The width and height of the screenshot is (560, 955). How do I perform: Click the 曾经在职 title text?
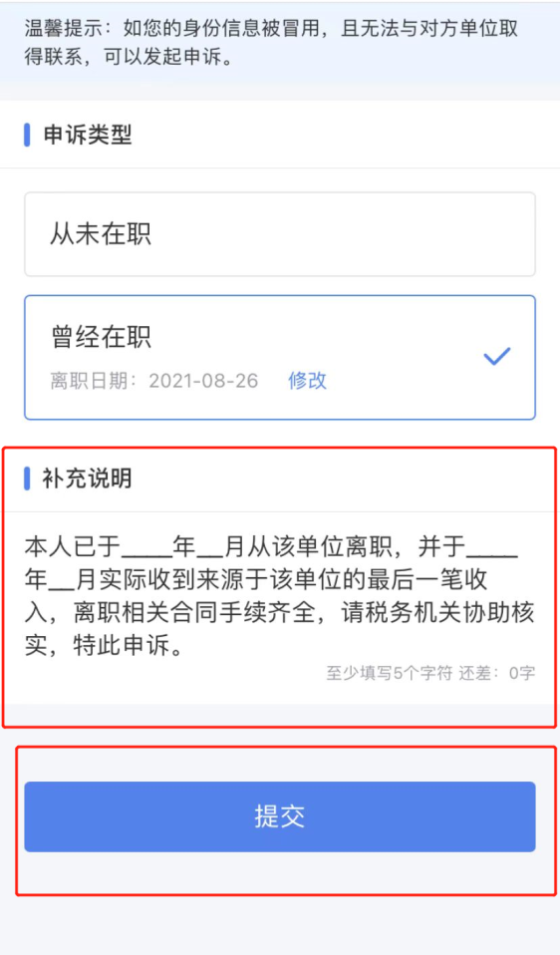click(101, 337)
